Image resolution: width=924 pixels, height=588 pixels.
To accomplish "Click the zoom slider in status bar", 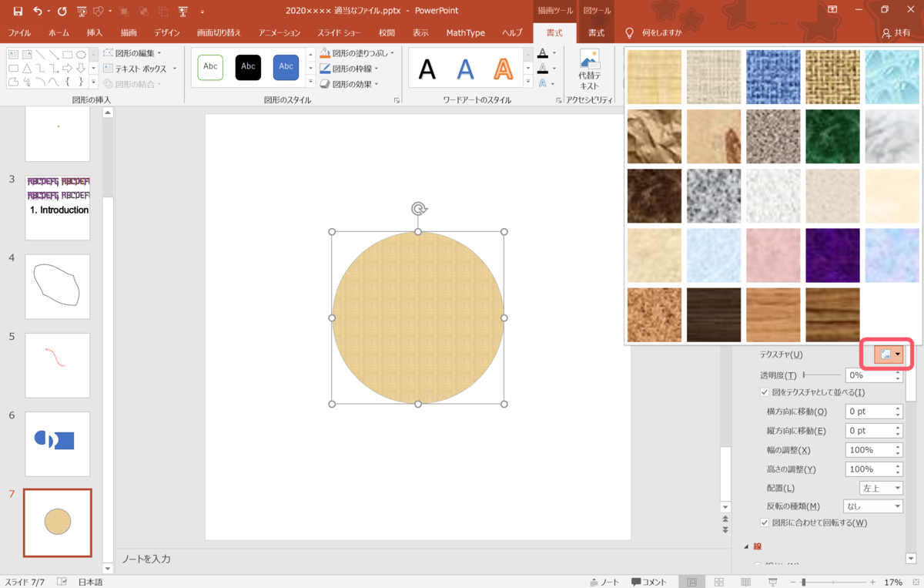I will (832, 582).
